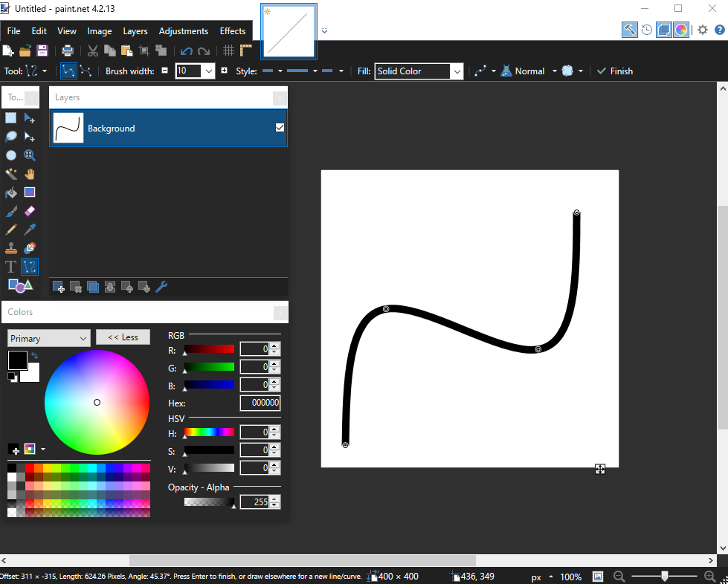This screenshot has width=728, height=584.
Task: Open the dash style dropdown
Action: pos(315,71)
